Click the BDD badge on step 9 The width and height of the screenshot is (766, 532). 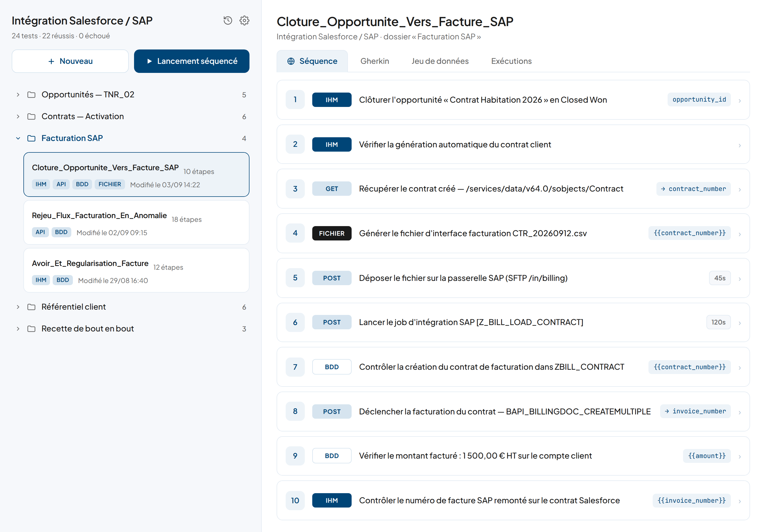pos(332,456)
